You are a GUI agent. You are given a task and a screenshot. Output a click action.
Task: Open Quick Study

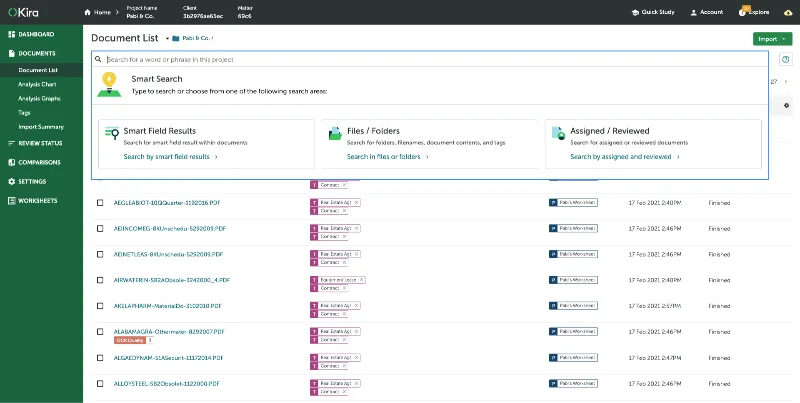tap(655, 12)
